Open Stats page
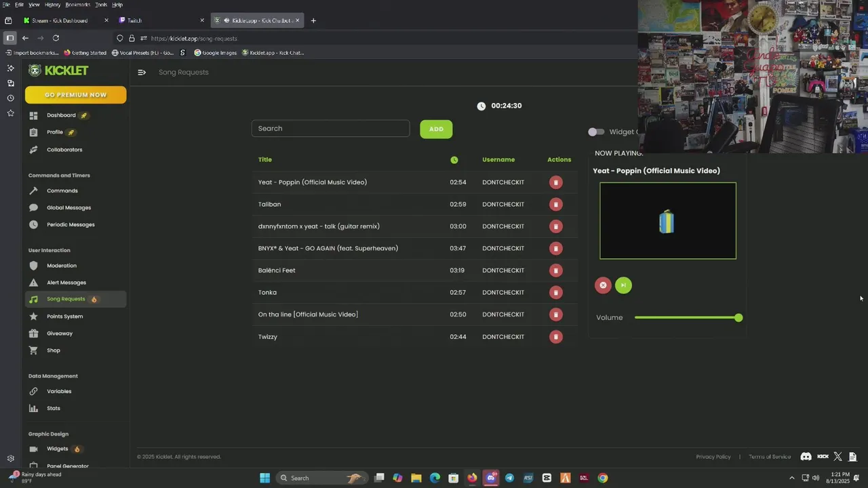This screenshot has width=868, height=488. point(75,408)
